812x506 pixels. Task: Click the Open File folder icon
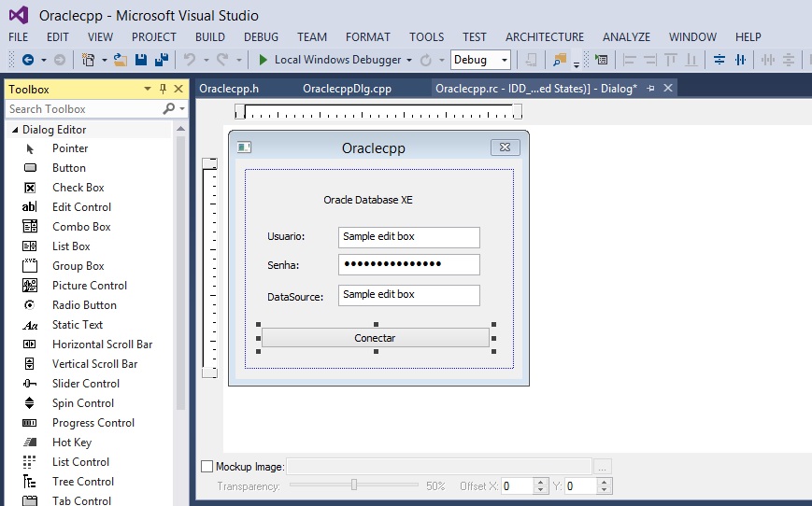pos(120,60)
